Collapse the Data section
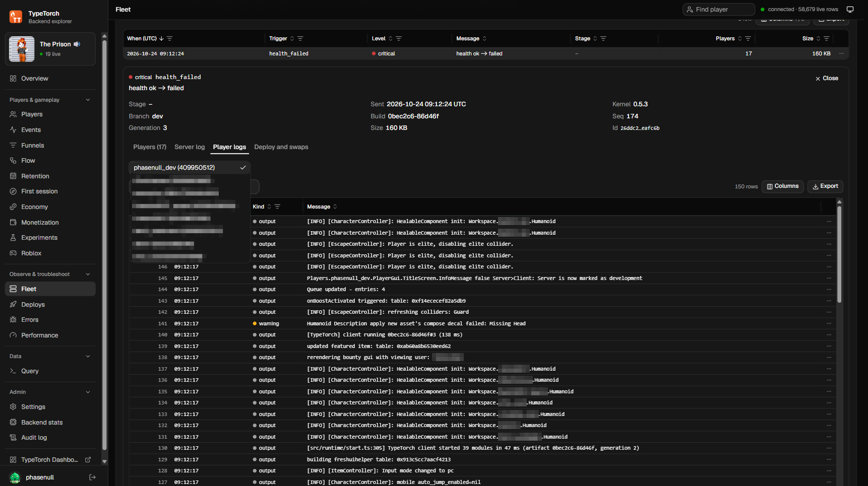The width and height of the screenshot is (868, 486). tap(88, 357)
